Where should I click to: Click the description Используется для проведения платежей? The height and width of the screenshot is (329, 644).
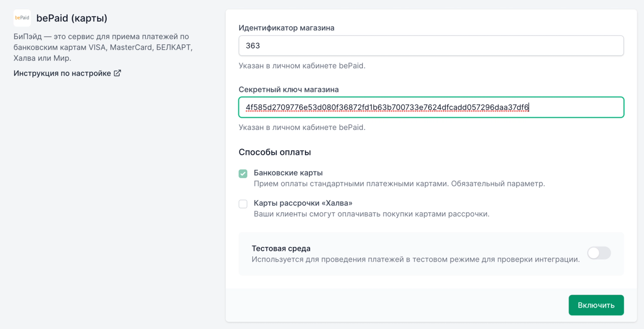[x=416, y=259]
